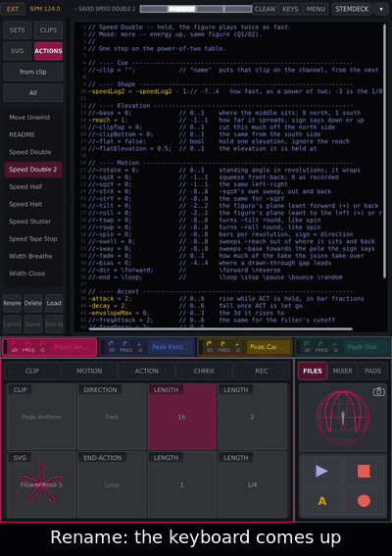Open the MENU button in top bar
Image resolution: width=392 pixels, height=556 pixels.
pos(316,9)
